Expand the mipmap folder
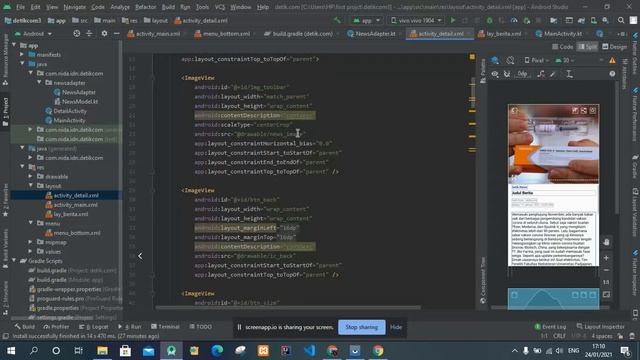The image size is (640, 360). (x=31, y=242)
